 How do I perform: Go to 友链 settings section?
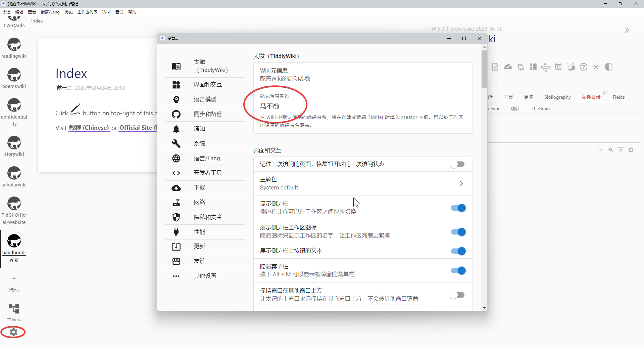pos(205,261)
